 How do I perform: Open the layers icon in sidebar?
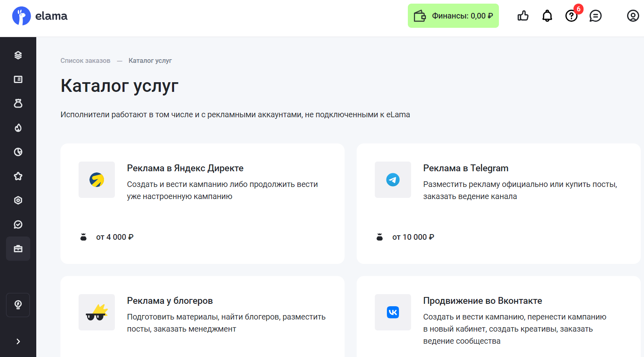pyautogui.click(x=18, y=55)
